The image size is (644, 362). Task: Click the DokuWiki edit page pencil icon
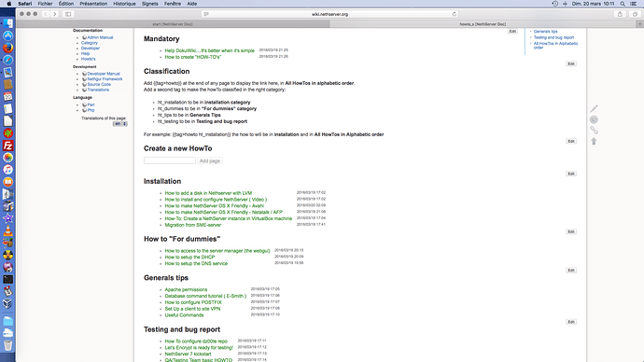594,109
